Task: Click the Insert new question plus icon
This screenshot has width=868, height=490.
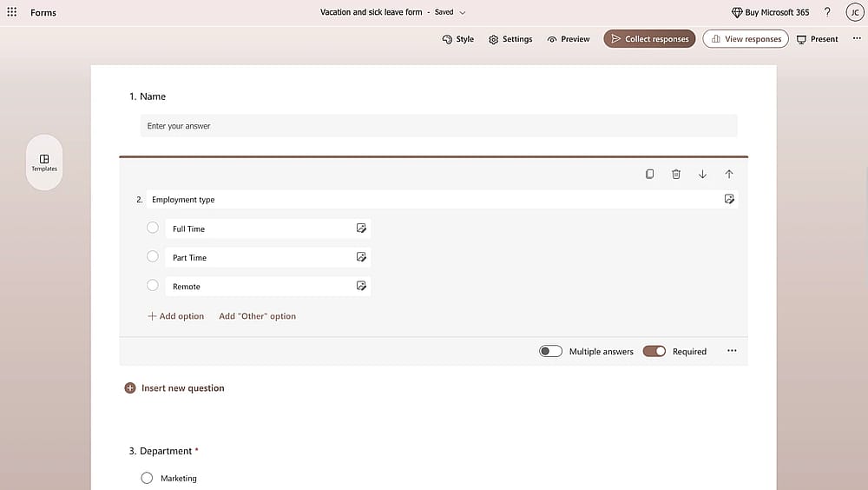Action: point(130,388)
